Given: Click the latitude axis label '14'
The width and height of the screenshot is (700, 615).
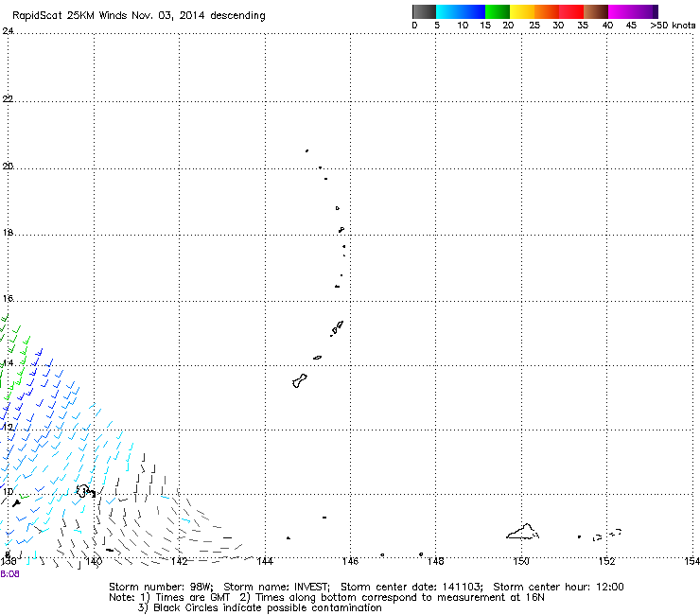Looking at the screenshot, I should coord(8,363).
